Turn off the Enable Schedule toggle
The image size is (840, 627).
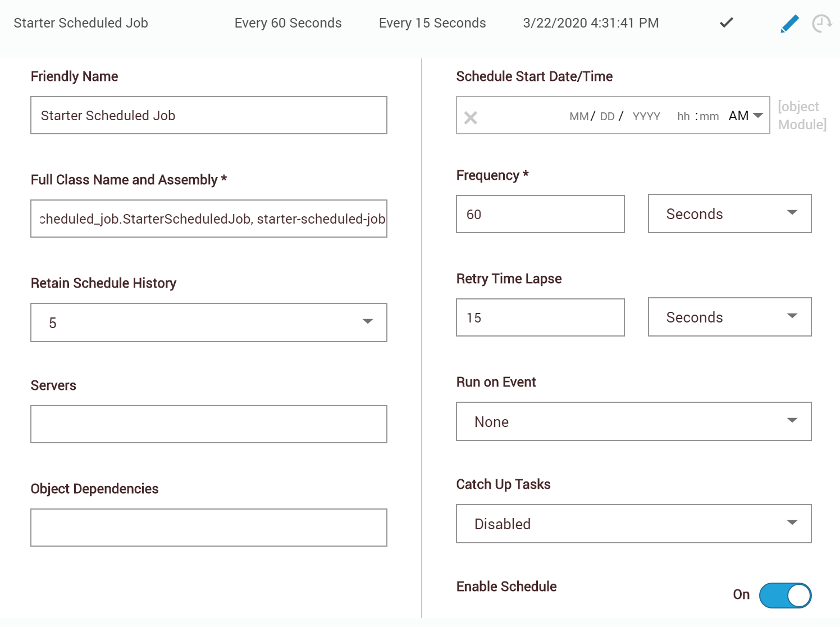point(786,596)
